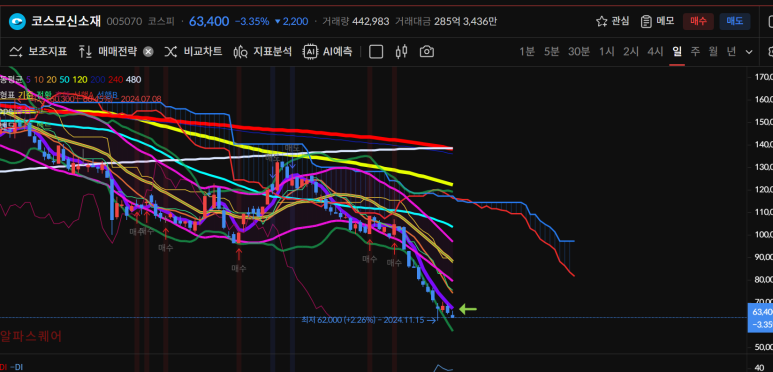Toggle the cyan 50 moving average

tap(64, 79)
